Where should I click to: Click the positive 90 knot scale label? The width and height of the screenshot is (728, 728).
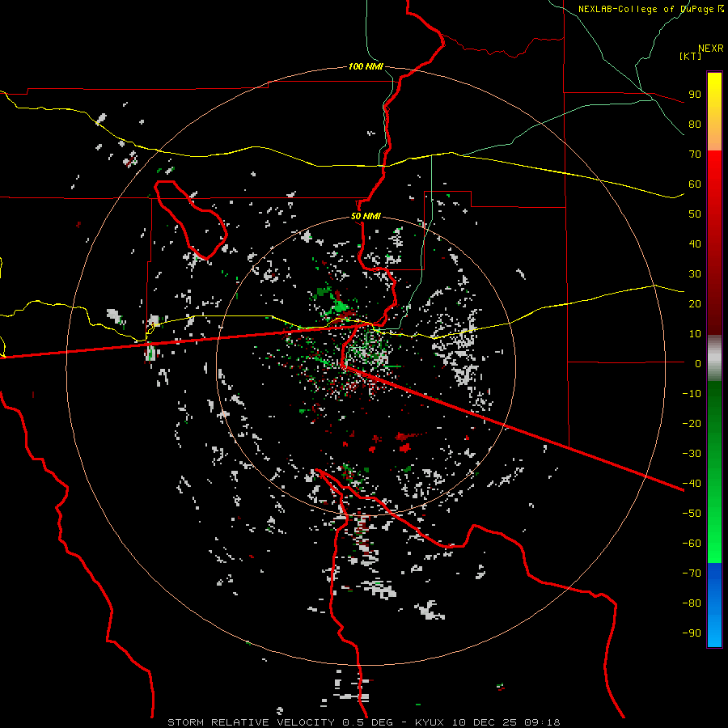click(x=695, y=95)
